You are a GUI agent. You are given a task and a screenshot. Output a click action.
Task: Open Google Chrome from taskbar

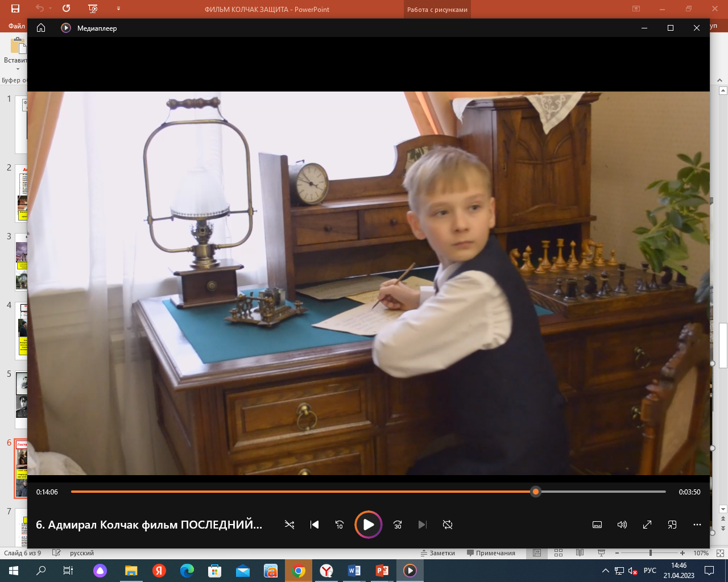point(298,571)
